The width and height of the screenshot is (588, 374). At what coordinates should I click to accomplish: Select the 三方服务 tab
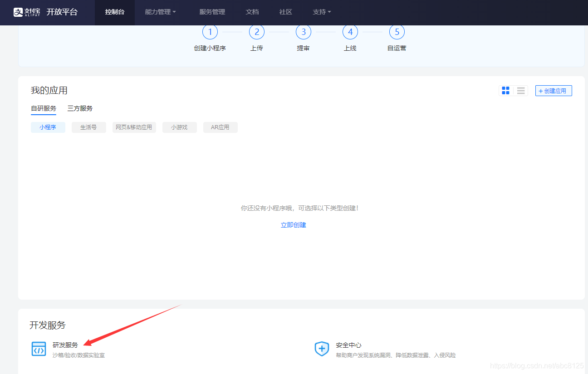click(x=80, y=108)
